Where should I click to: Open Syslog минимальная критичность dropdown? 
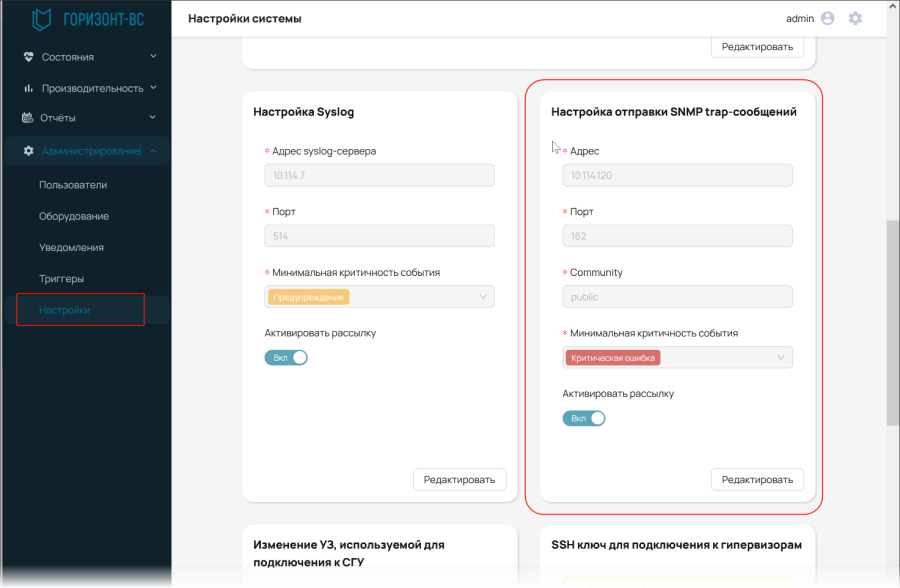click(x=379, y=297)
